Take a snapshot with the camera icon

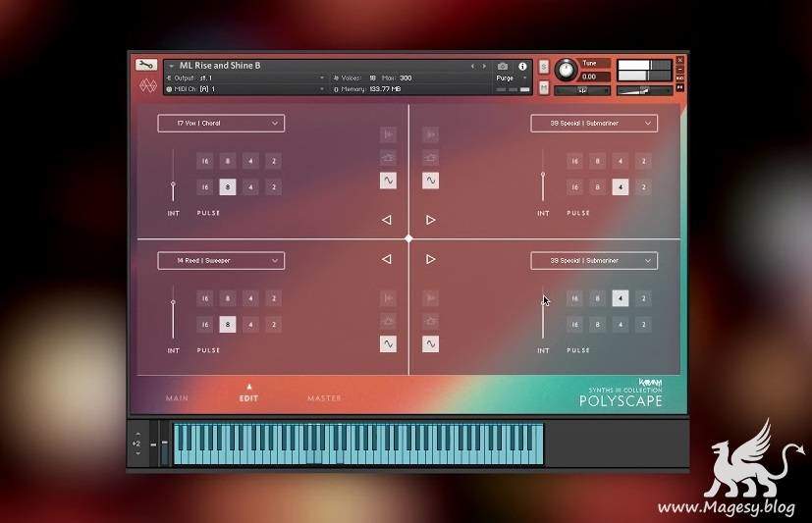pyautogui.click(x=503, y=66)
